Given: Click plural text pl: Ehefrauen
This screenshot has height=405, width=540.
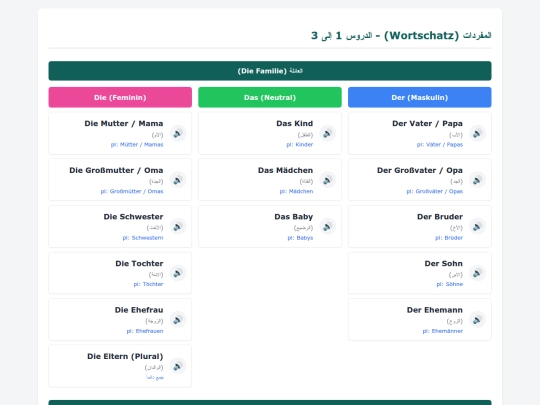Looking at the screenshot, I should point(145,331).
